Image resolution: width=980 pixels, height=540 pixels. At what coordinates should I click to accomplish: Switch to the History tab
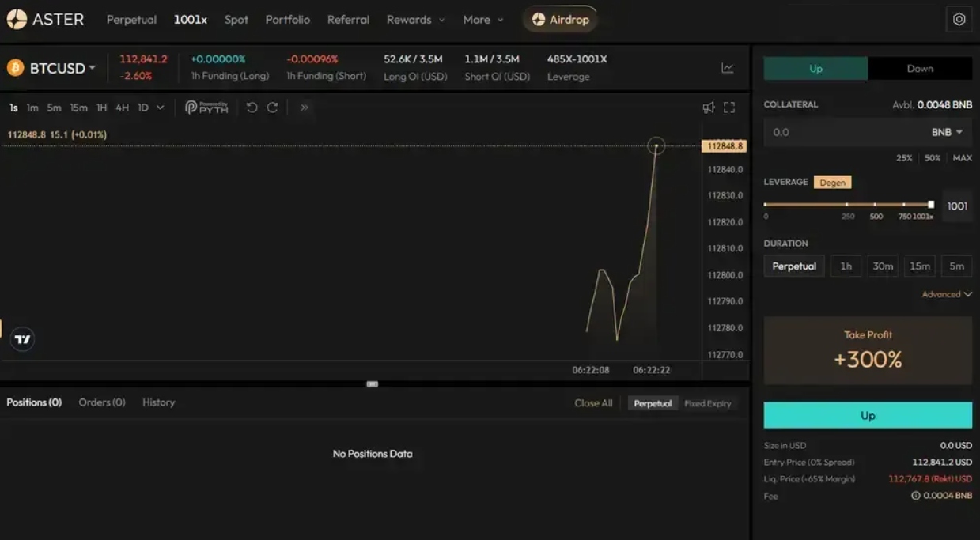(158, 402)
